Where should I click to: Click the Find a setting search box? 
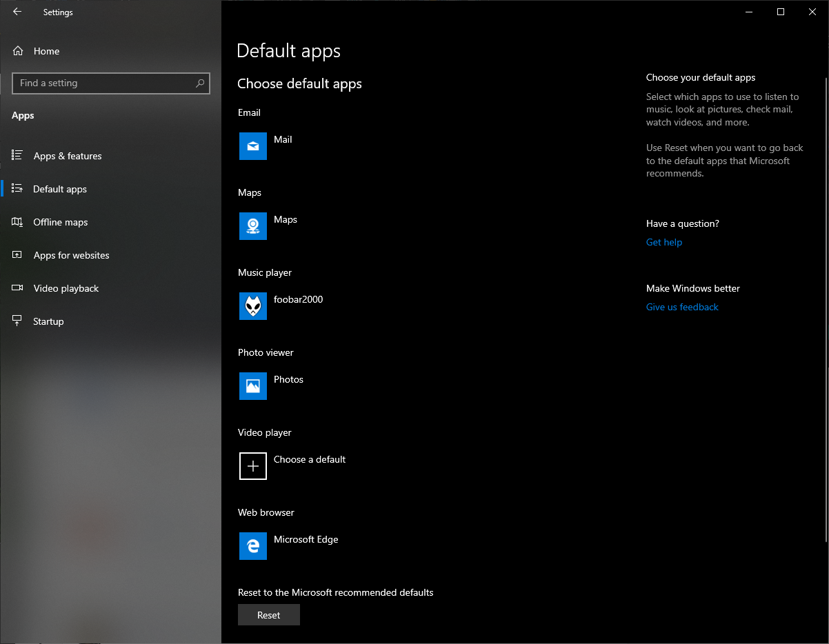tap(111, 83)
